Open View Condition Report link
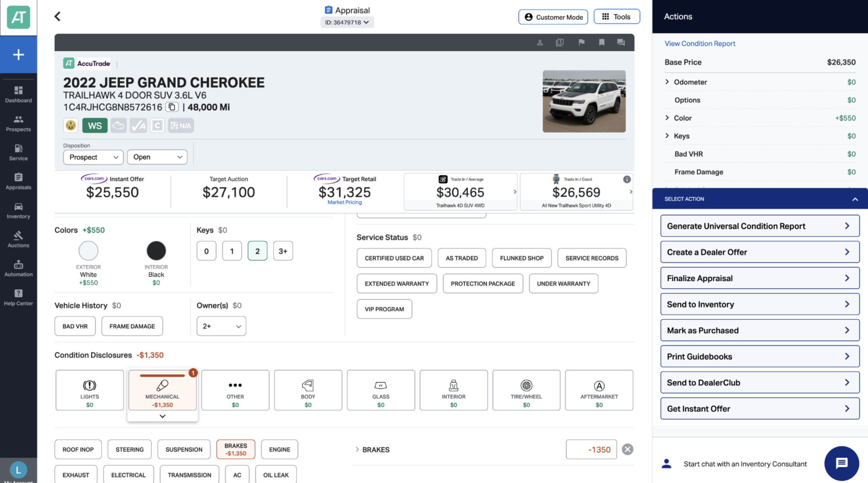The image size is (868, 483). click(x=699, y=43)
